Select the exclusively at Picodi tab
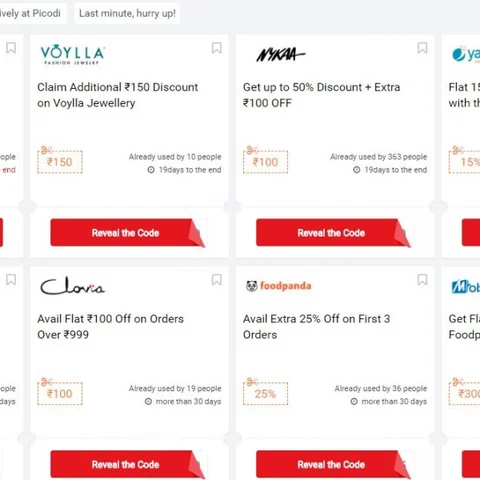This screenshot has height=480, width=480. coord(30,13)
